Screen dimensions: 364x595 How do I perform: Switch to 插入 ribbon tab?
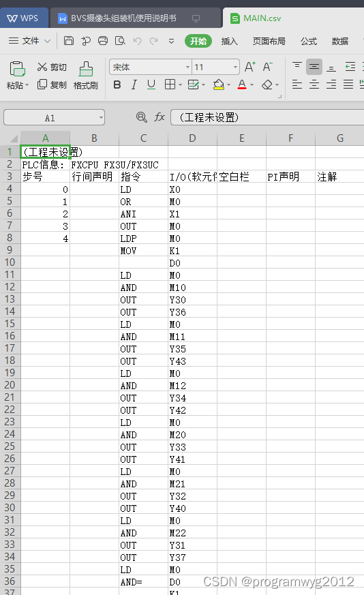(x=229, y=41)
